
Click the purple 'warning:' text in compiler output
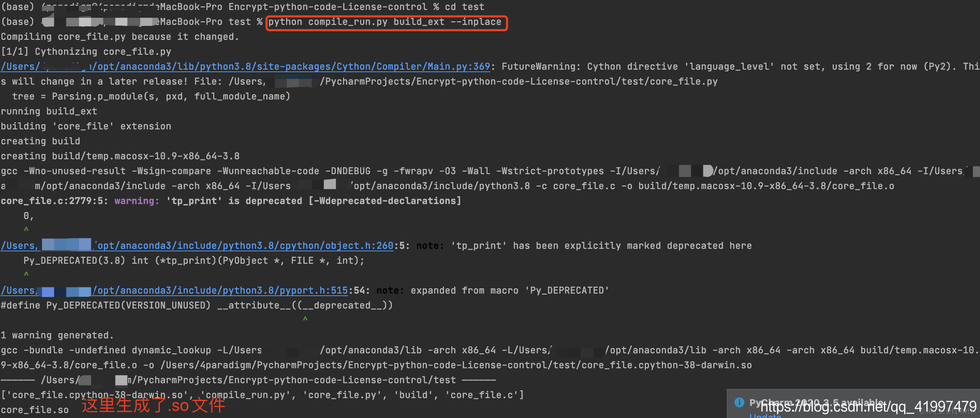coord(137,201)
